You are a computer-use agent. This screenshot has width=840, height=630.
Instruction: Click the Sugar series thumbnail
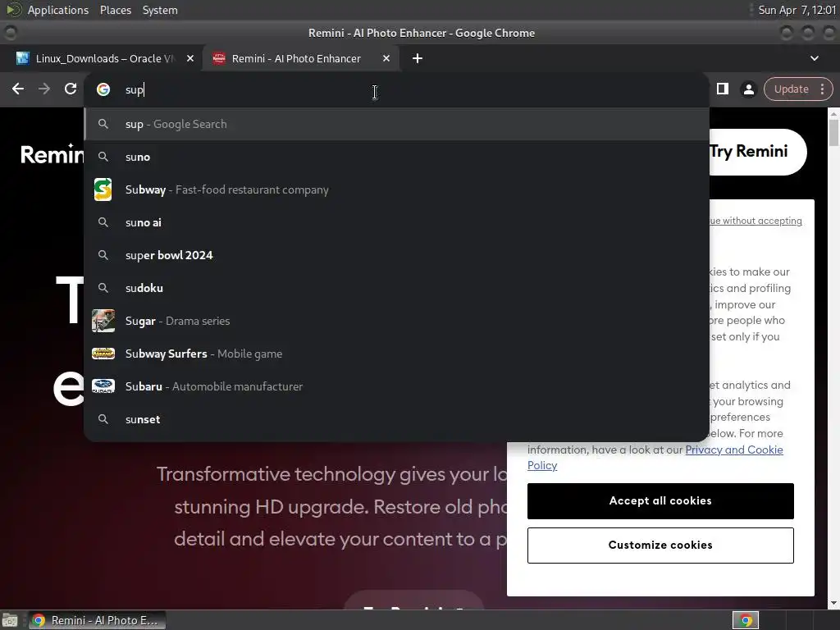pyautogui.click(x=103, y=321)
